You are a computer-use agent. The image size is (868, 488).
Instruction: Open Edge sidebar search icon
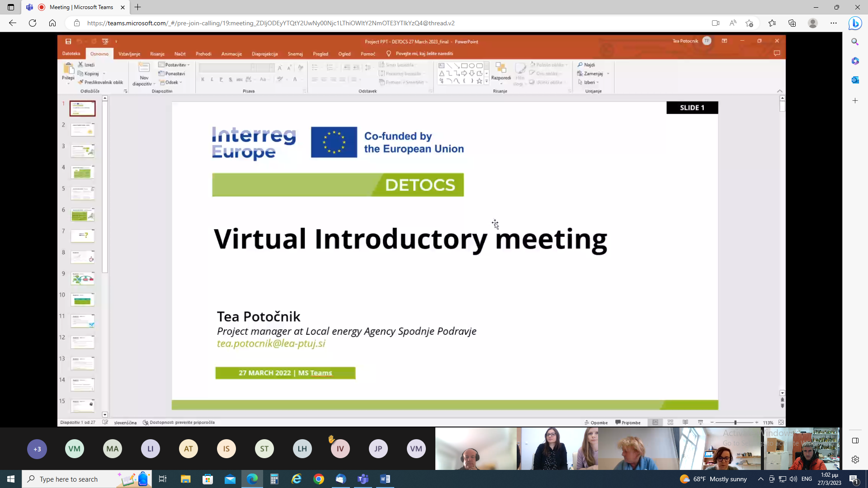click(x=855, y=42)
